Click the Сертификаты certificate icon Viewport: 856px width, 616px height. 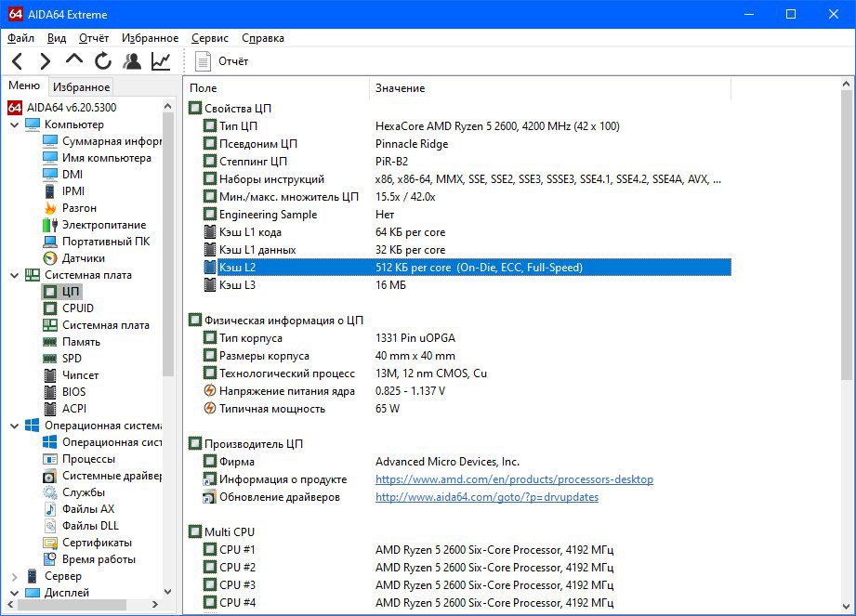click(50, 543)
